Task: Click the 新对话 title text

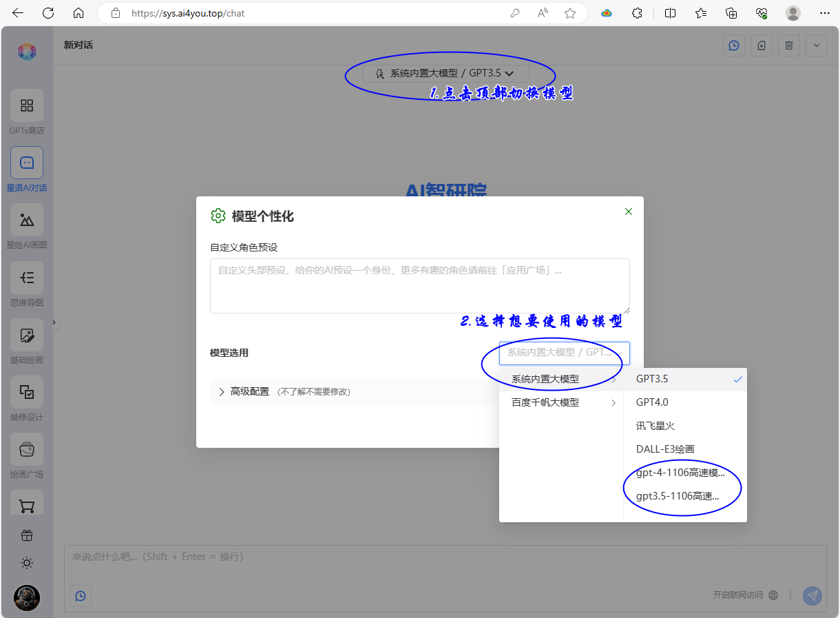Action: point(78,45)
